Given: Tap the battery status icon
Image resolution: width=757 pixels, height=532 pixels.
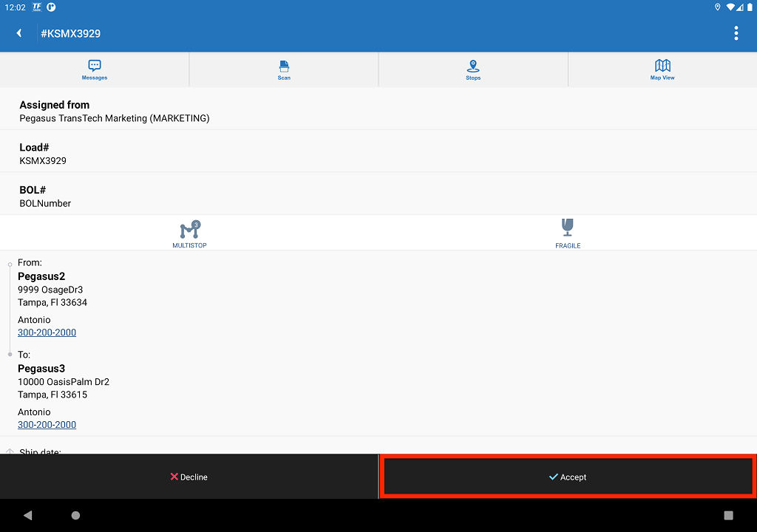Looking at the screenshot, I should (x=750, y=7).
